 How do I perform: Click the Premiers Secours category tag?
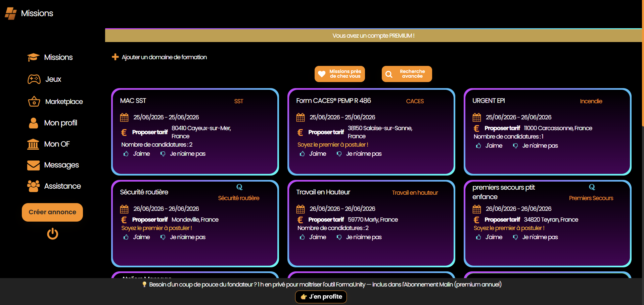pos(591,198)
